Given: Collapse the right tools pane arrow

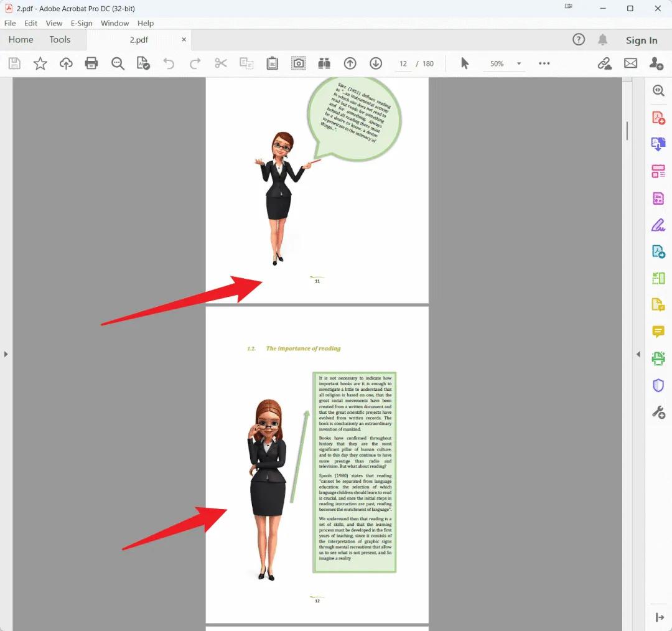Looking at the screenshot, I should point(638,354).
